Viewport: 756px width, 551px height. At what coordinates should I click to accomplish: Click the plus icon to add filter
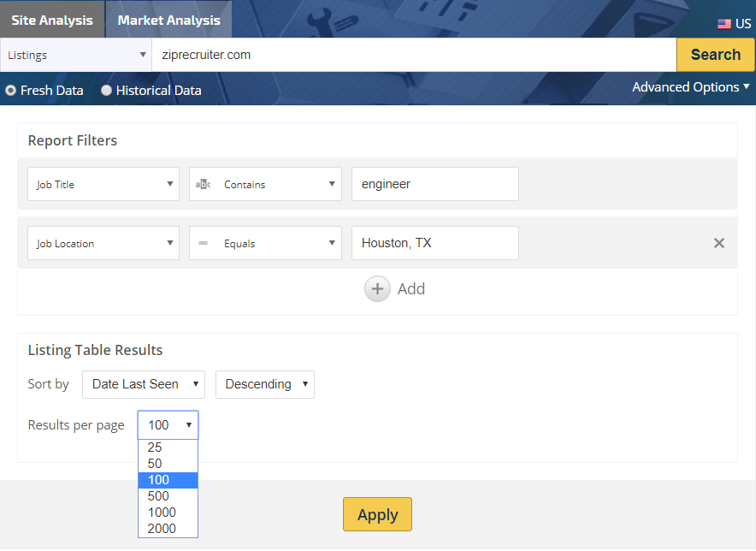pyautogui.click(x=378, y=289)
